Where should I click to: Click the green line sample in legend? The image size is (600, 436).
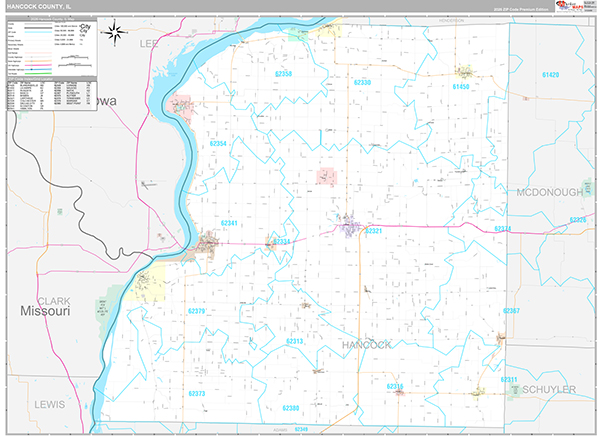coord(38,73)
